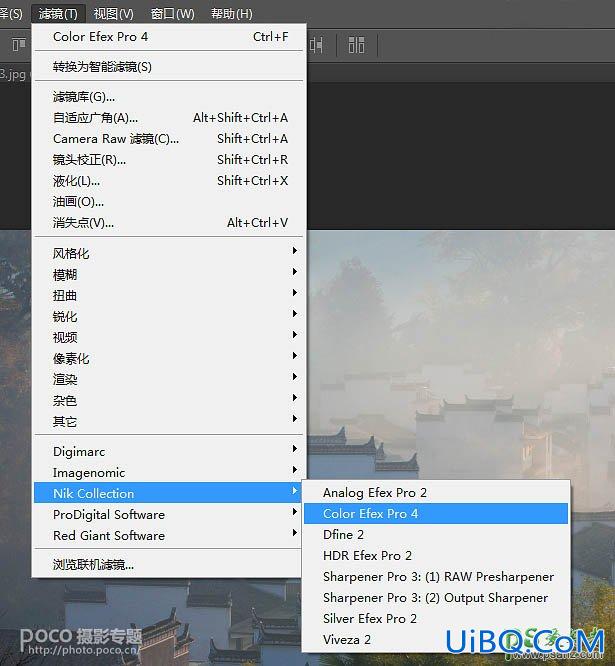Open 消失点(V)... filter
The height and width of the screenshot is (666, 615).
coord(169,223)
